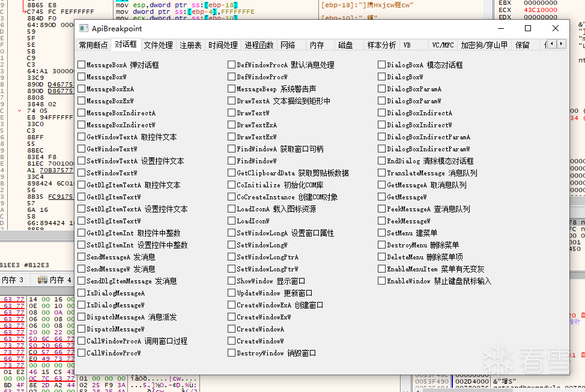Enable MessageBoxA breakpoint checkbox
The height and width of the screenshot is (392, 585).
click(x=81, y=64)
